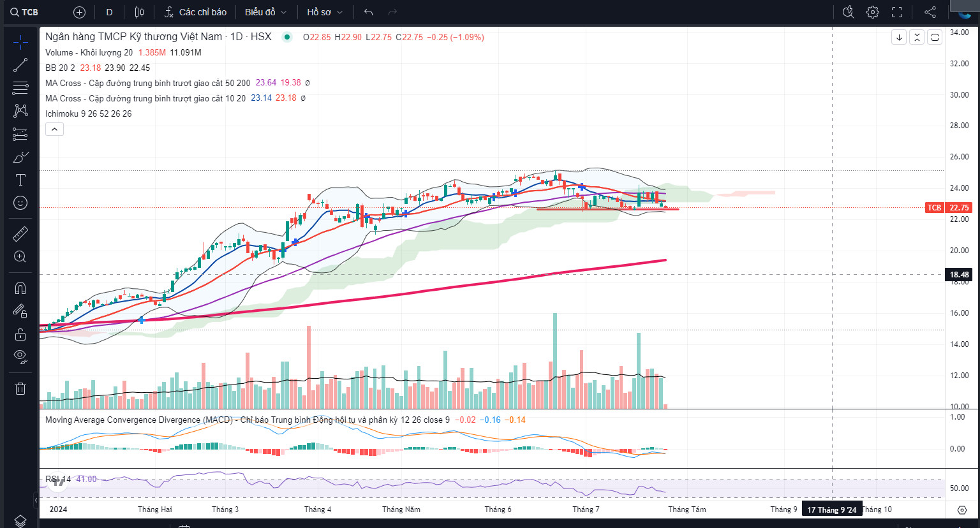Screen dimensions: 980x528
Task: Click the −0.25 (−1.09%) price change value
Action: coord(456,37)
